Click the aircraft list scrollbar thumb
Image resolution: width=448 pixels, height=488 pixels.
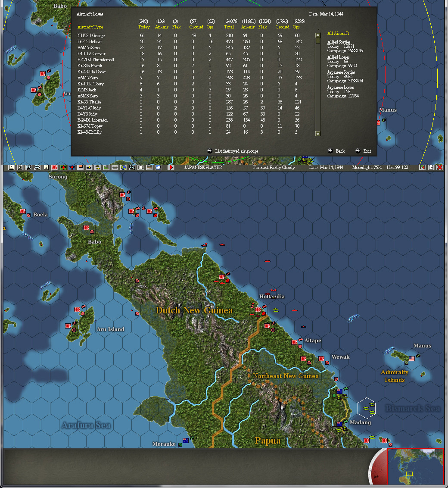318,41
